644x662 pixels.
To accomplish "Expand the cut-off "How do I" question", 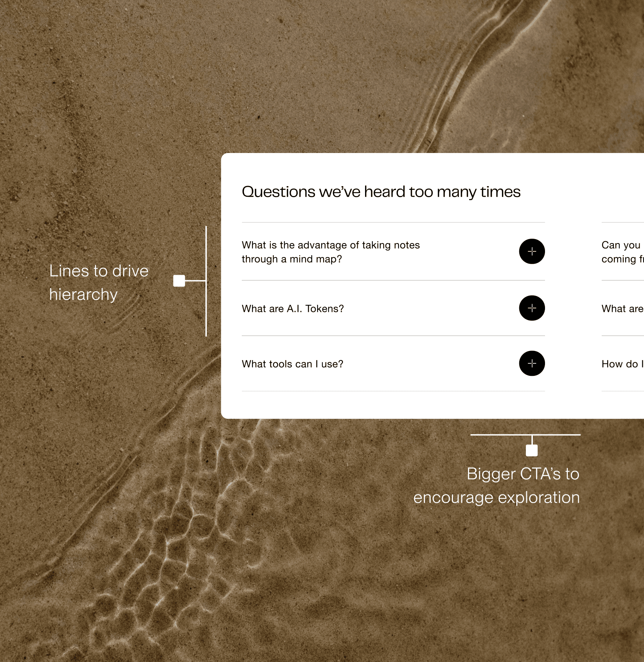I will tap(622, 364).
